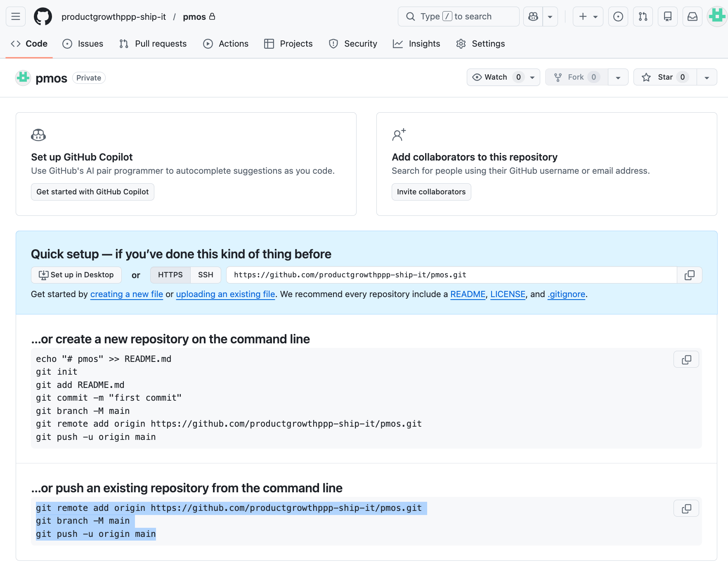This screenshot has height=567, width=728.
Task: Follow uploading an existing file link
Action: pyautogui.click(x=226, y=294)
